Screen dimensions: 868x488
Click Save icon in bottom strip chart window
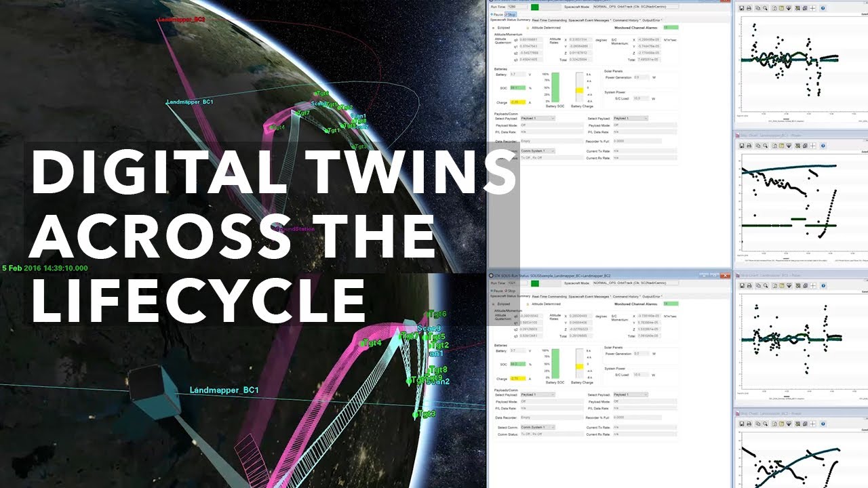click(741, 424)
